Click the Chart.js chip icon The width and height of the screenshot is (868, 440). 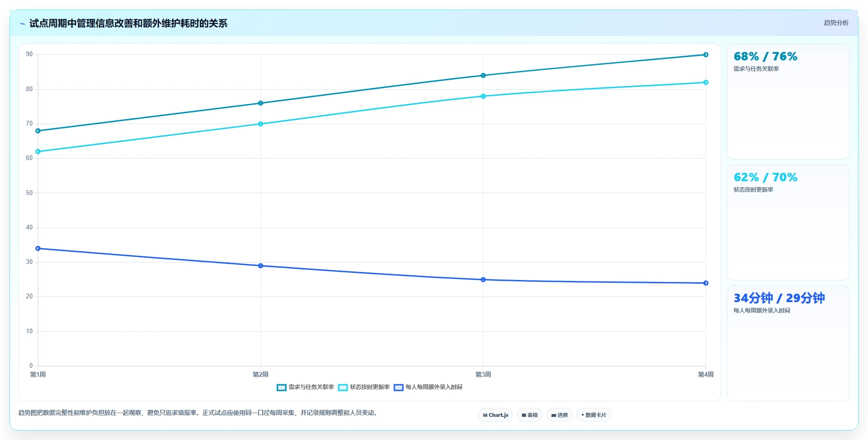(x=485, y=415)
